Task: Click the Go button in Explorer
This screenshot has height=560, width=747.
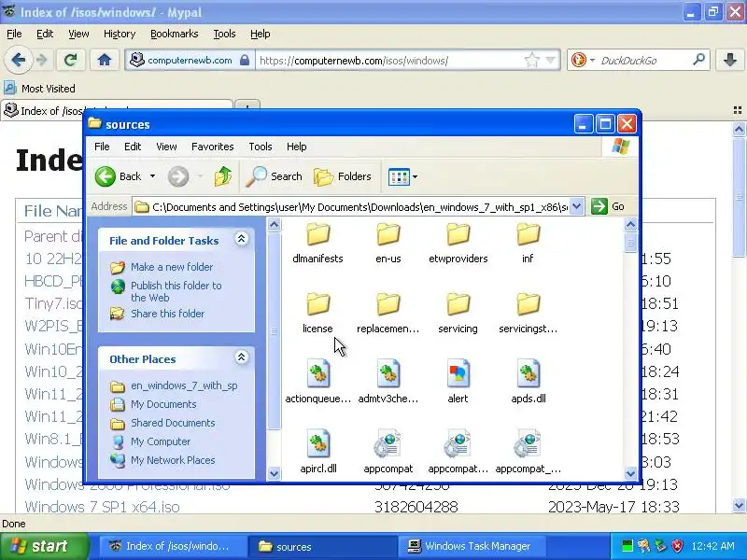Action: [x=608, y=206]
